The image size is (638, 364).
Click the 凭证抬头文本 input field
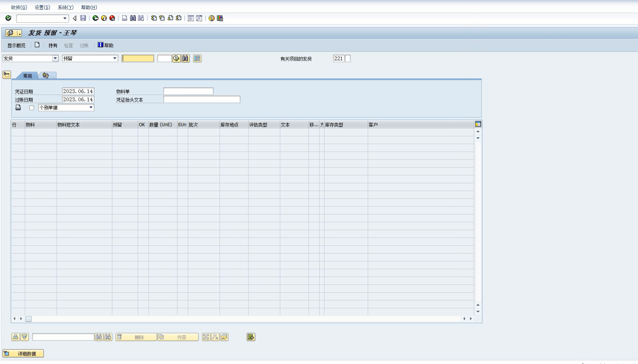coord(202,100)
